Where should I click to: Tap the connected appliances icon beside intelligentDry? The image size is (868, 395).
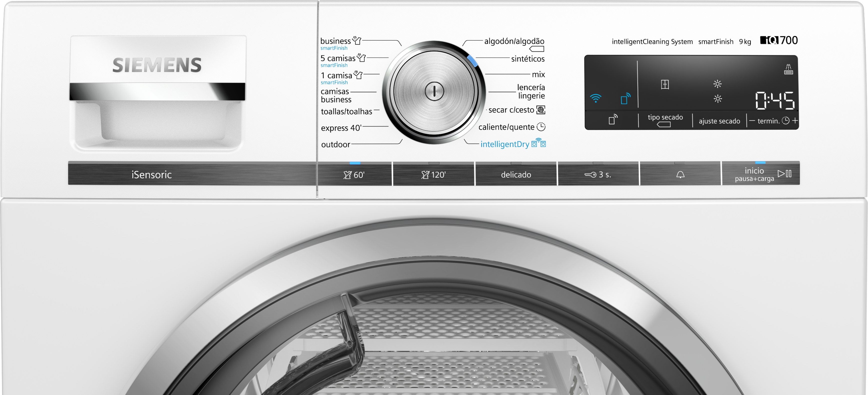[x=538, y=143]
